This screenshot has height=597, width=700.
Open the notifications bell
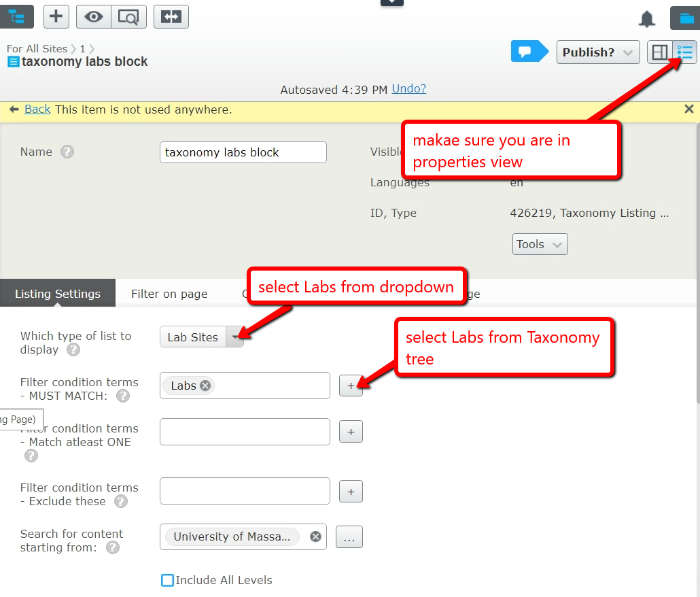[x=647, y=19]
